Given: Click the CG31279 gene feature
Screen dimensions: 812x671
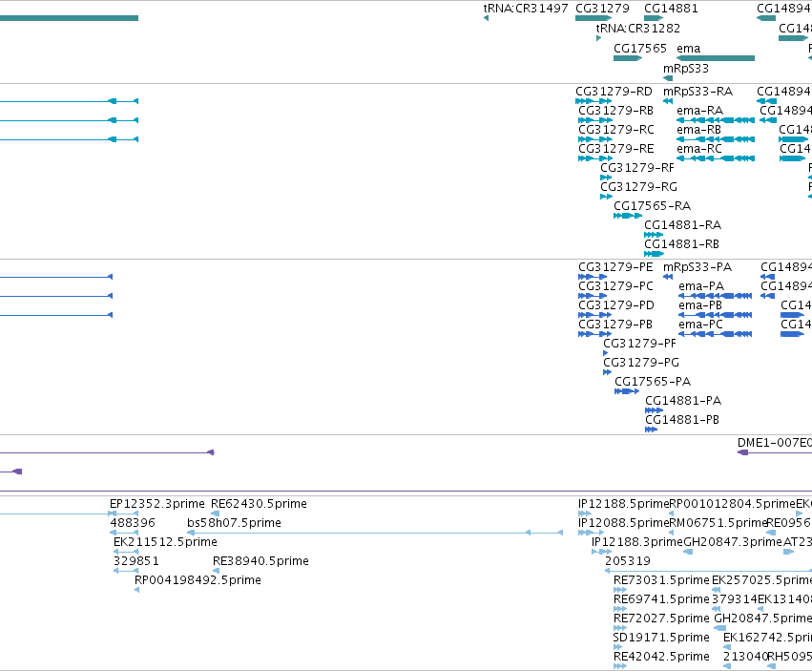Looking at the screenshot, I should tap(593, 18).
